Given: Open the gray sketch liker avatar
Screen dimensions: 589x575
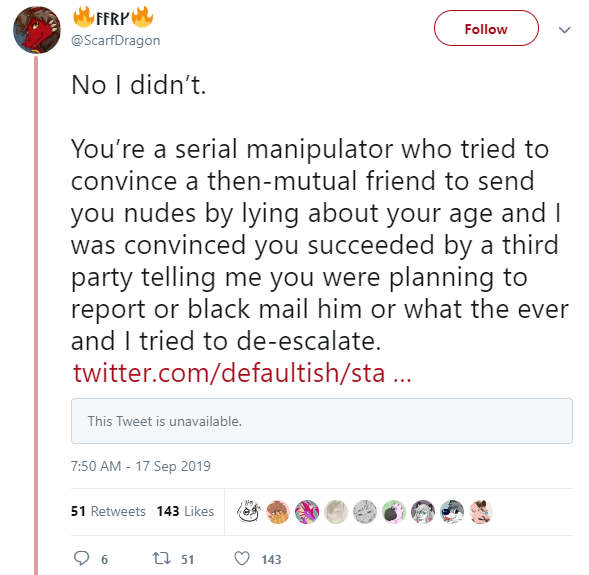Looking at the screenshot, I should [365, 512].
